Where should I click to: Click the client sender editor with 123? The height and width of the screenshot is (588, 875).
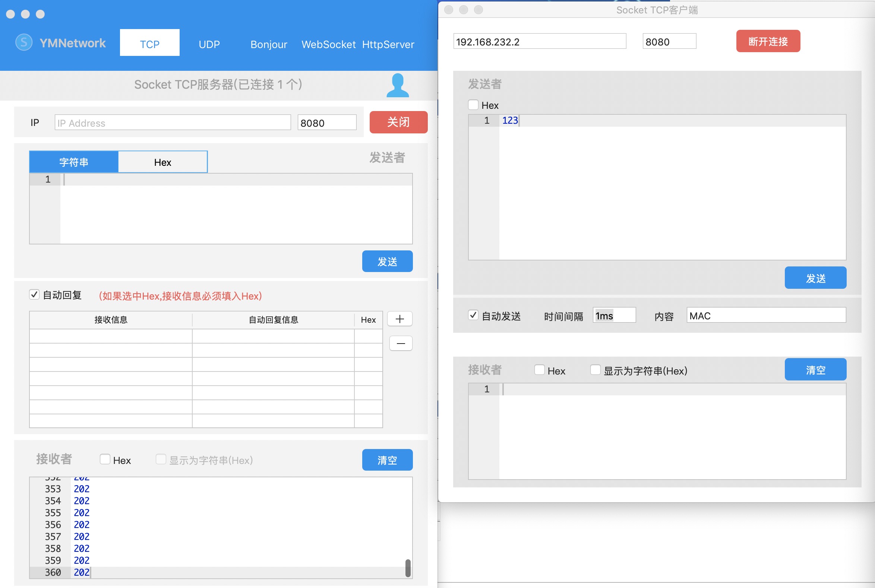pyautogui.click(x=672, y=187)
